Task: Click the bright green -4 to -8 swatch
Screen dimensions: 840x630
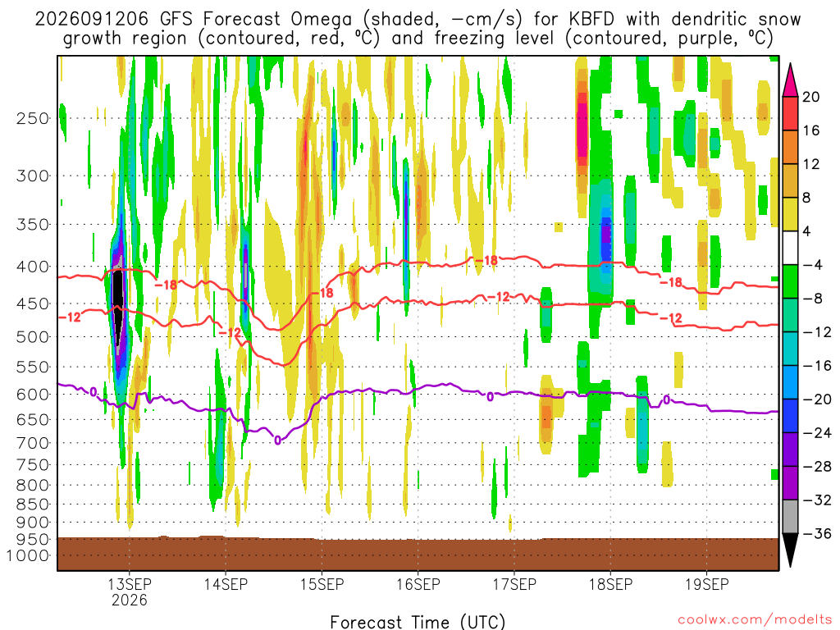Action: coord(790,281)
